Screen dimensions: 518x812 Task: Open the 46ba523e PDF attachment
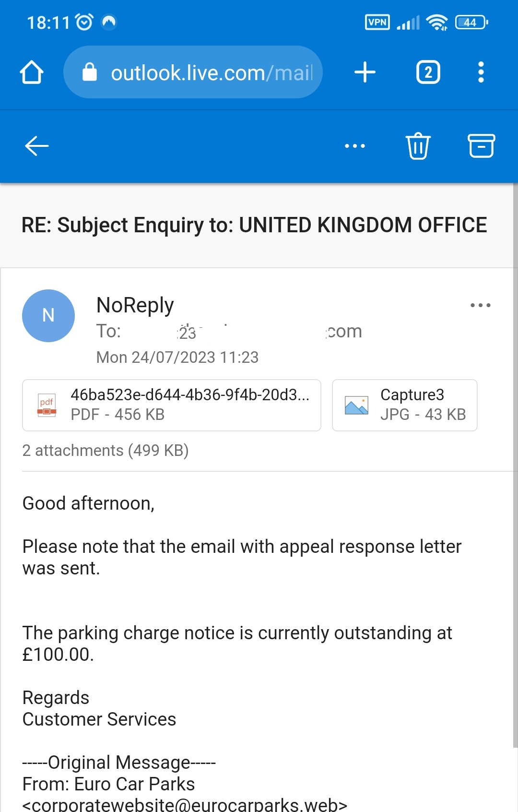pyautogui.click(x=172, y=405)
